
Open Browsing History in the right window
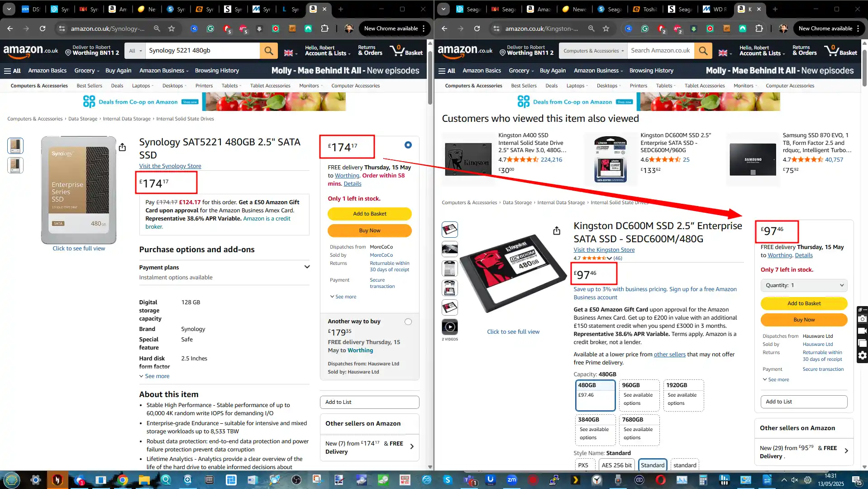[x=651, y=71]
